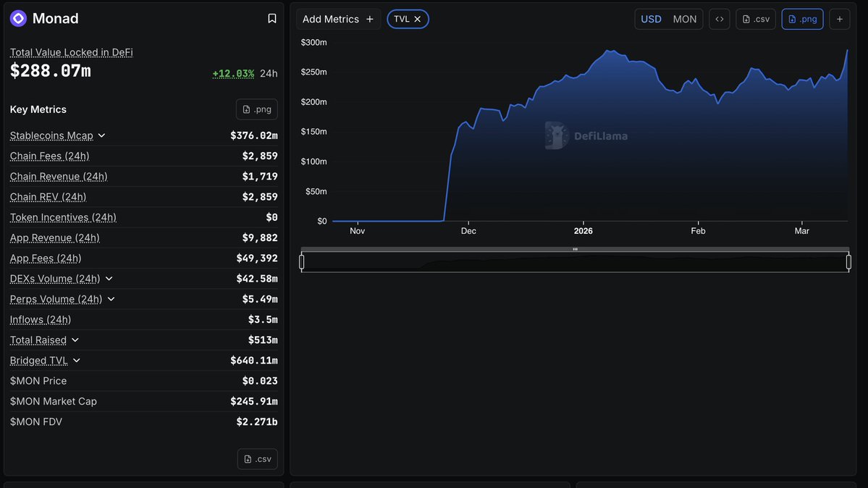The image size is (868, 488).
Task: Click the $513m Total Raised value
Action: coord(263,340)
